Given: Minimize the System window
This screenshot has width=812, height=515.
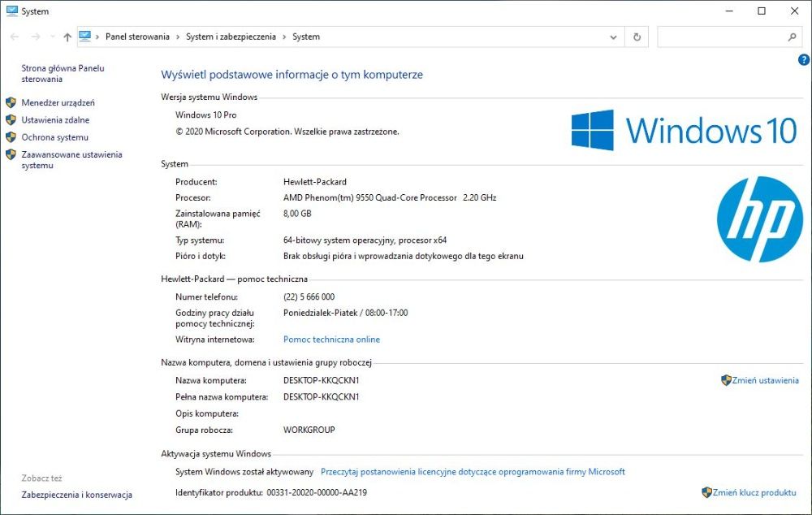Looking at the screenshot, I should [x=730, y=11].
